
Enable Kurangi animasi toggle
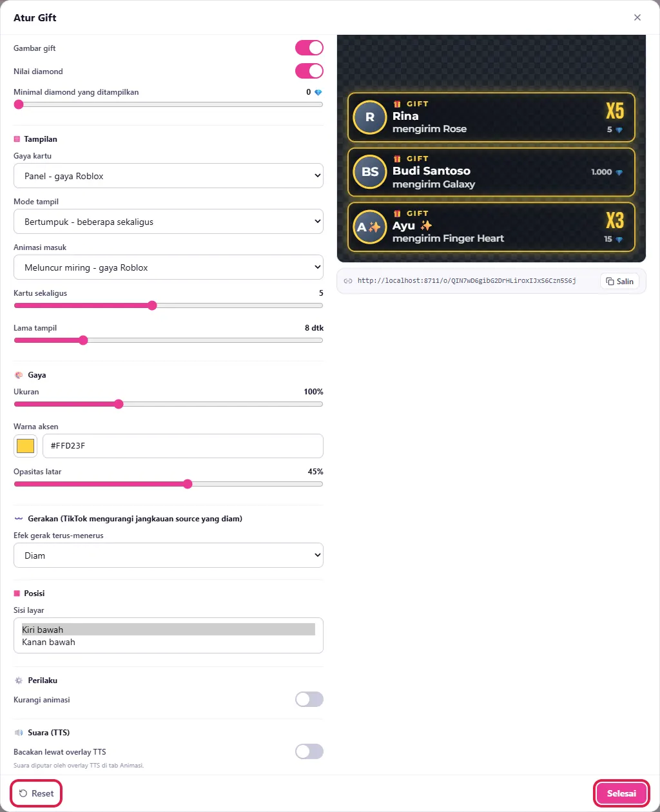click(309, 699)
